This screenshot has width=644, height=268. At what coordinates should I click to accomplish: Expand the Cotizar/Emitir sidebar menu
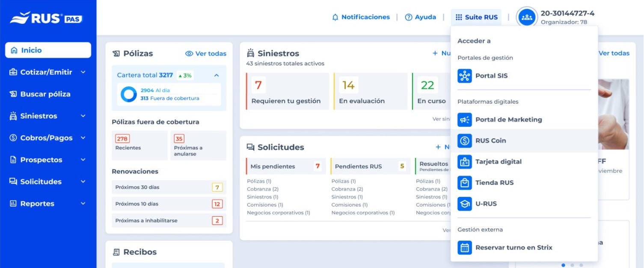83,72
